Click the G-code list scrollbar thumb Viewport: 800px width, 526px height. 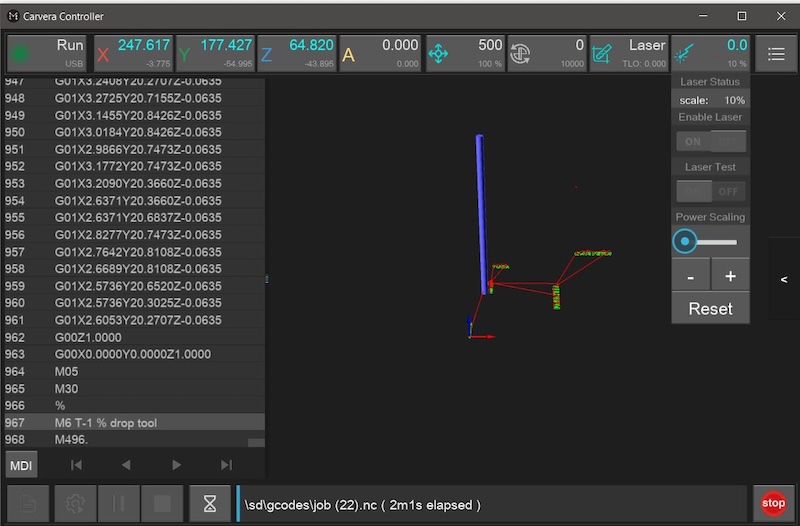click(x=256, y=443)
